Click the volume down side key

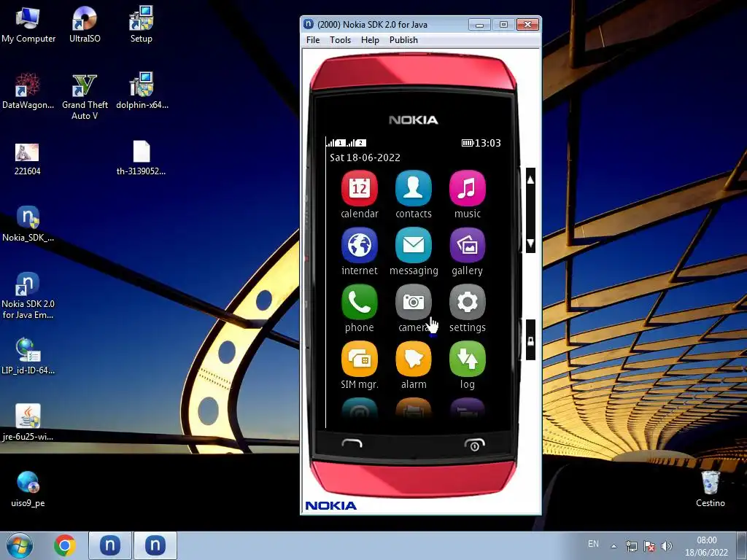530,244
